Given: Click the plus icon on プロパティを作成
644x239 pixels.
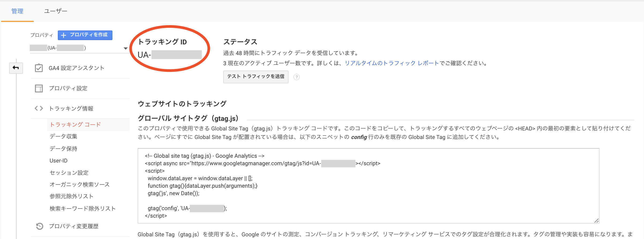Looking at the screenshot, I should pos(63,35).
